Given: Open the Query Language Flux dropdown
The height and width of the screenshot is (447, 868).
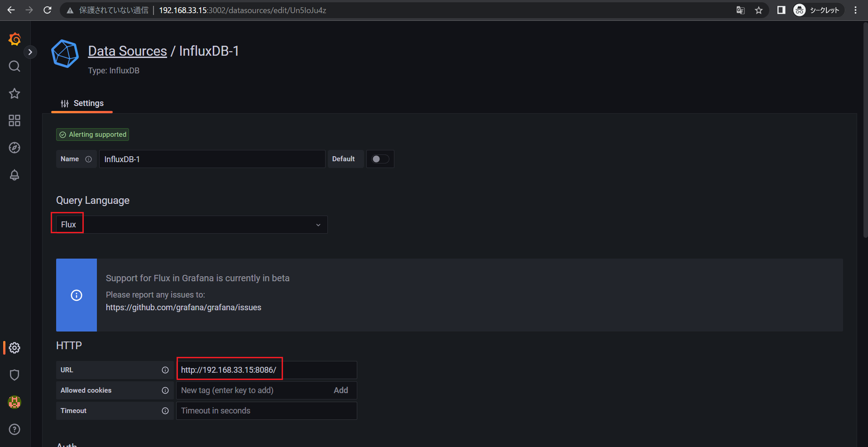Looking at the screenshot, I should [x=190, y=225].
